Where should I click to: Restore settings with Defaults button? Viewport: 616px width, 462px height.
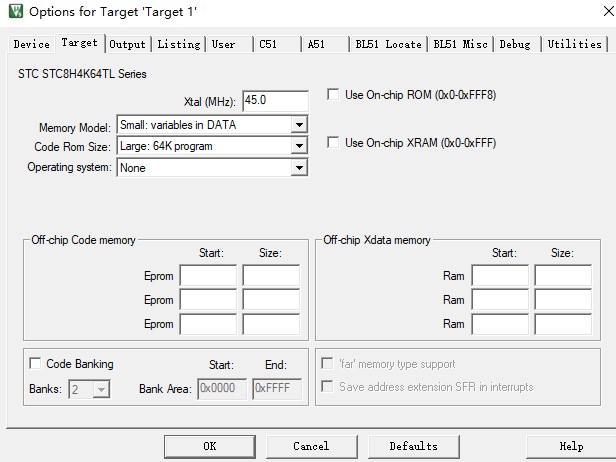tap(414, 446)
